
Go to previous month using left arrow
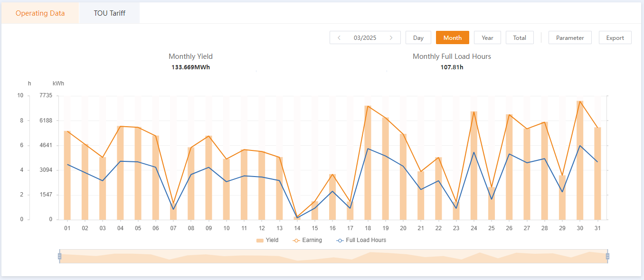tap(339, 38)
